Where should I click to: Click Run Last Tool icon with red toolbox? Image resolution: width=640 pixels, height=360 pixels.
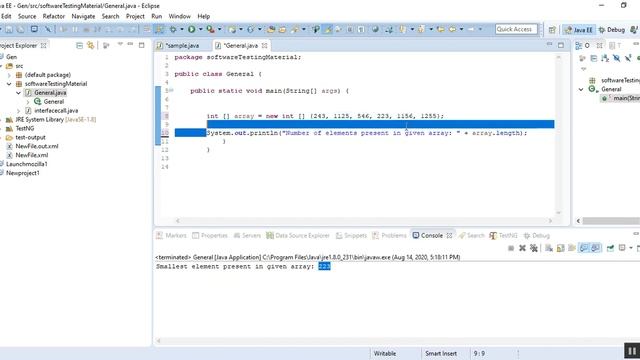coord(210,29)
